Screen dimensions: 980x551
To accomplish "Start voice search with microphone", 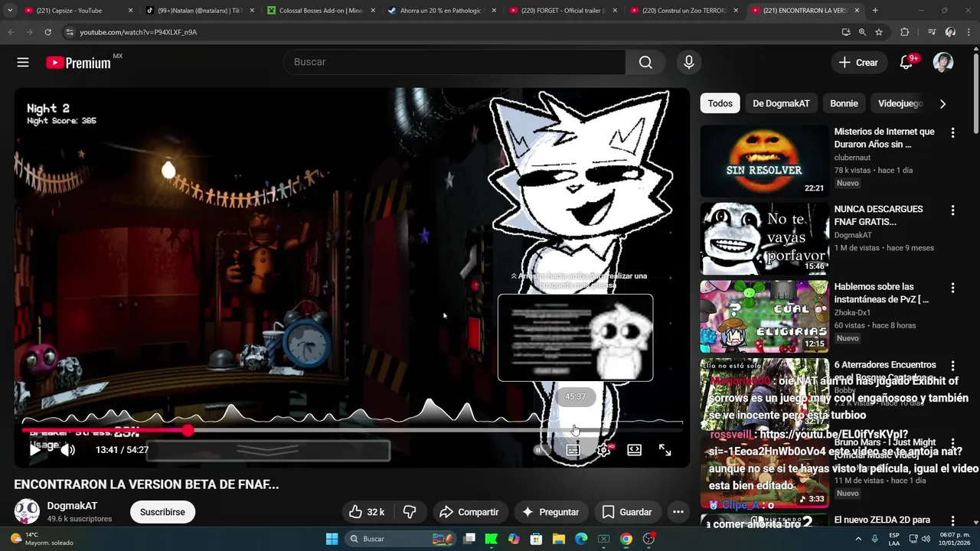I will (x=688, y=63).
